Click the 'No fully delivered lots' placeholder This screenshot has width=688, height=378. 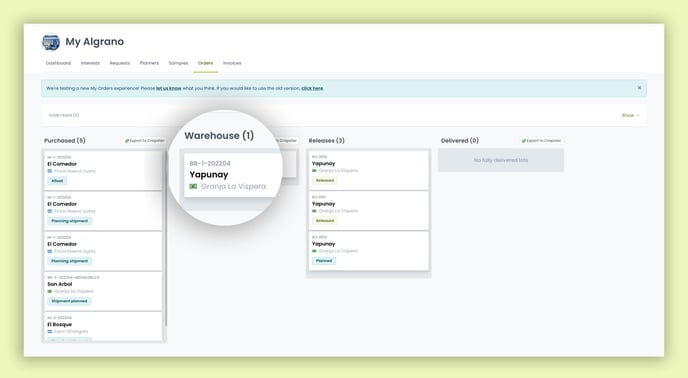tap(501, 160)
